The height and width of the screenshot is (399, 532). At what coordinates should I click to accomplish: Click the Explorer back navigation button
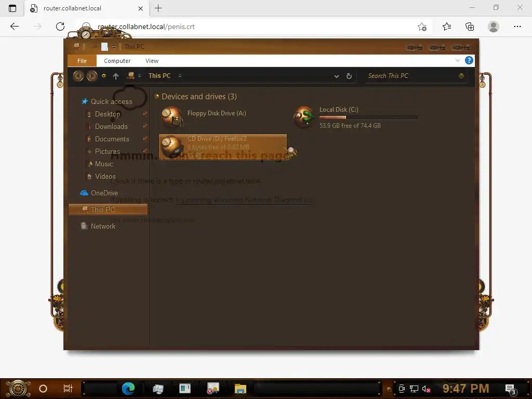point(78,76)
